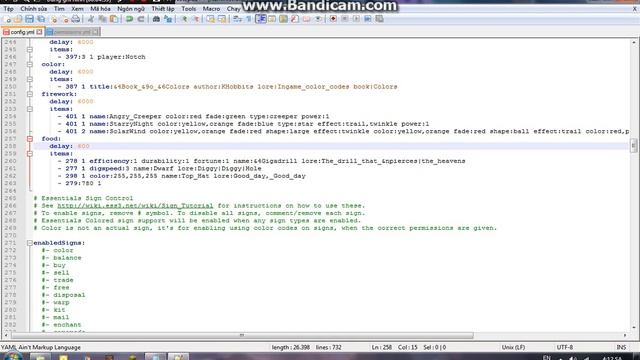
Task: Open Find with the binoculars icon
Action: coord(156,19)
